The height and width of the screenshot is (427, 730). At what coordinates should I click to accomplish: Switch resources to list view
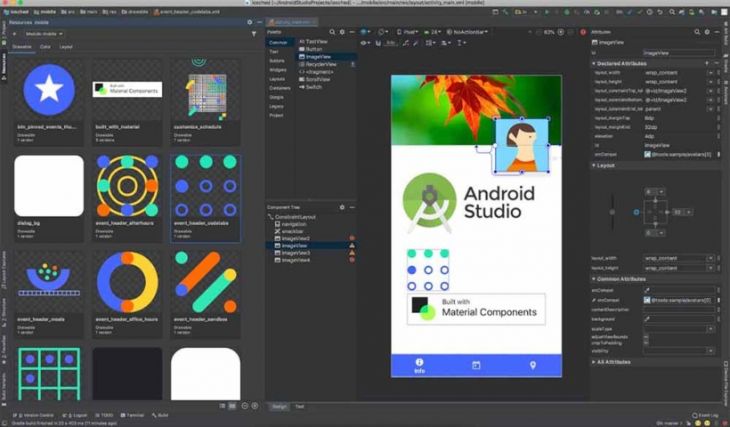(x=223, y=406)
